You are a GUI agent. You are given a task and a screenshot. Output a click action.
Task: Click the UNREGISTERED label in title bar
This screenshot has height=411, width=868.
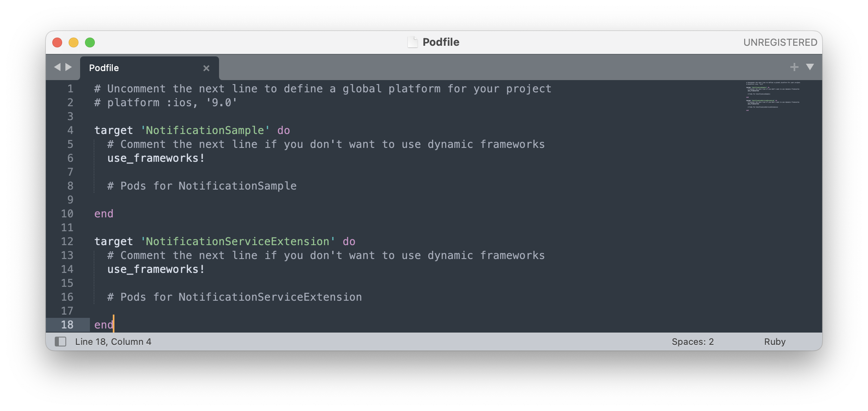click(x=780, y=42)
